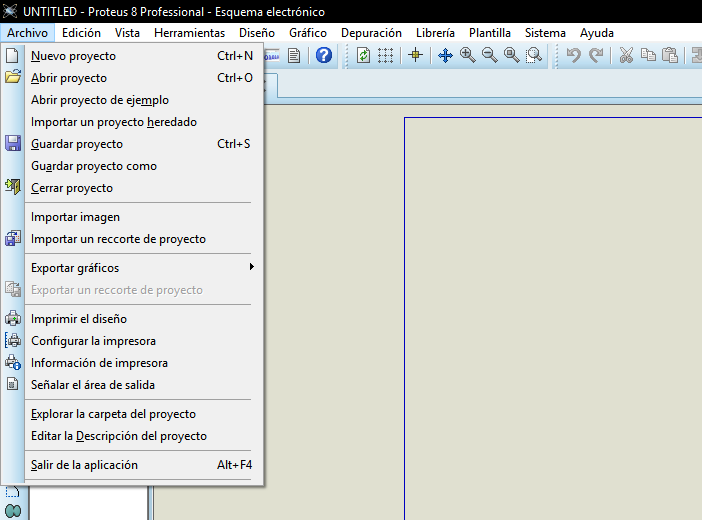Click the output area icon beside Señalar el área
The width and height of the screenshot is (702, 520).
tap(13, 384)
